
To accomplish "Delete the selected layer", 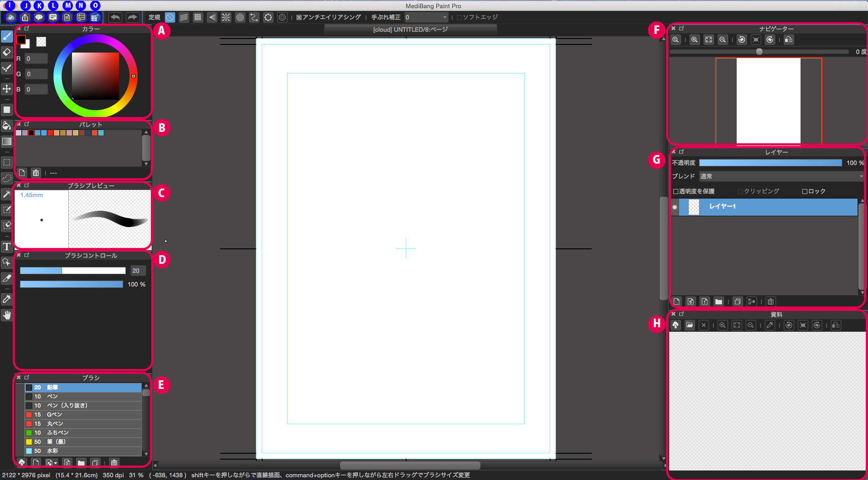I will click(771, 301).
